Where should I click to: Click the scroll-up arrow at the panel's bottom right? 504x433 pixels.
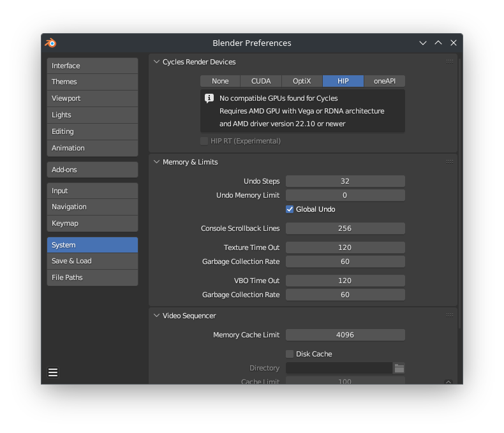pyautogui.click(x=448, y=382)
